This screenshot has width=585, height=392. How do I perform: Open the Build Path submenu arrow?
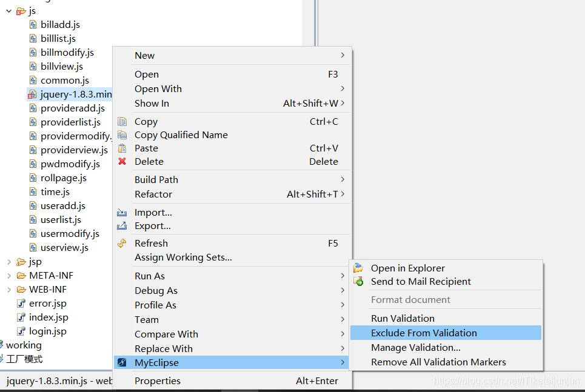[343, 179]
